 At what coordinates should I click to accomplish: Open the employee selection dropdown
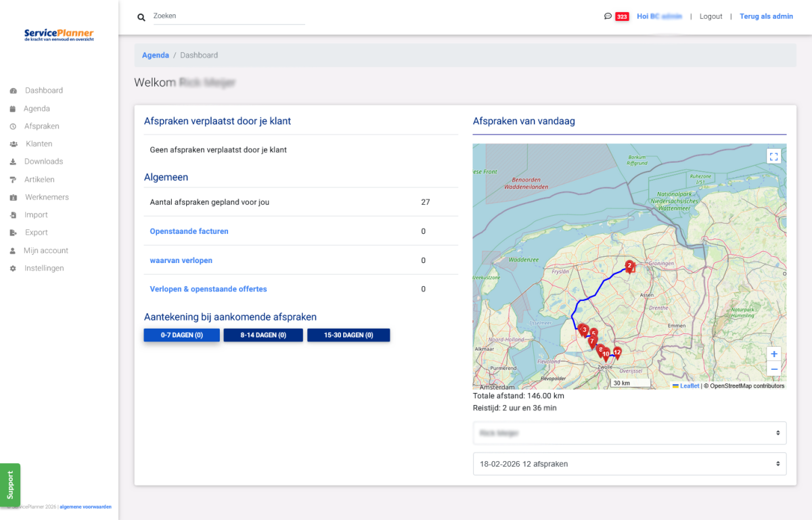pos(629,433)
